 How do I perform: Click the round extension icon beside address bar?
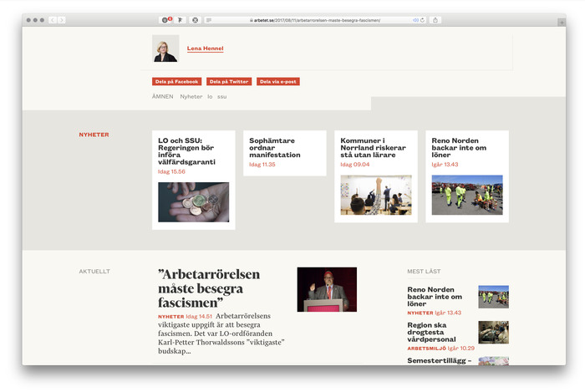click(x=195, y=20)
